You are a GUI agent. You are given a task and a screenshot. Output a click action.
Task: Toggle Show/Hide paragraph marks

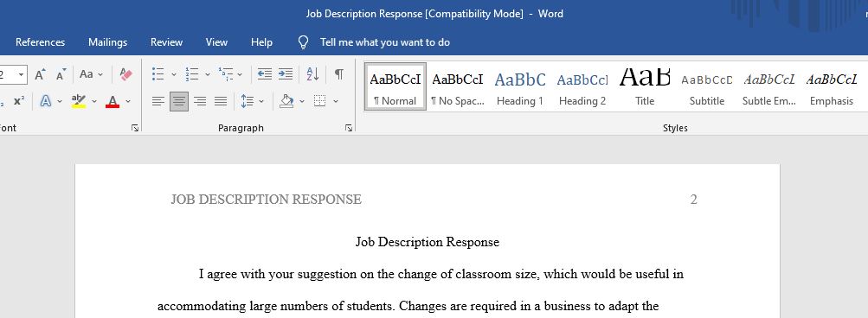click(x=338, y=74)
